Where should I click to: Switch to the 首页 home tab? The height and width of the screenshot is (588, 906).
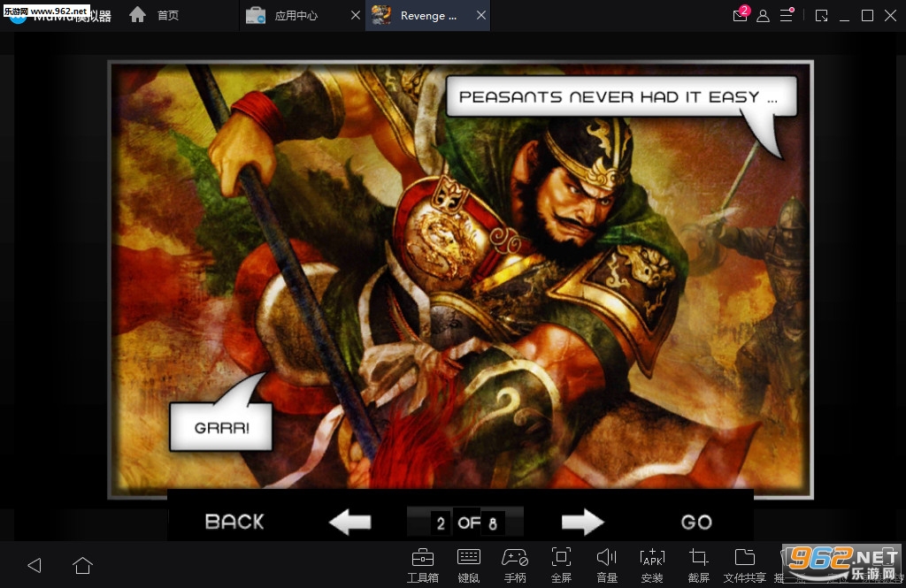coord(157,16)
